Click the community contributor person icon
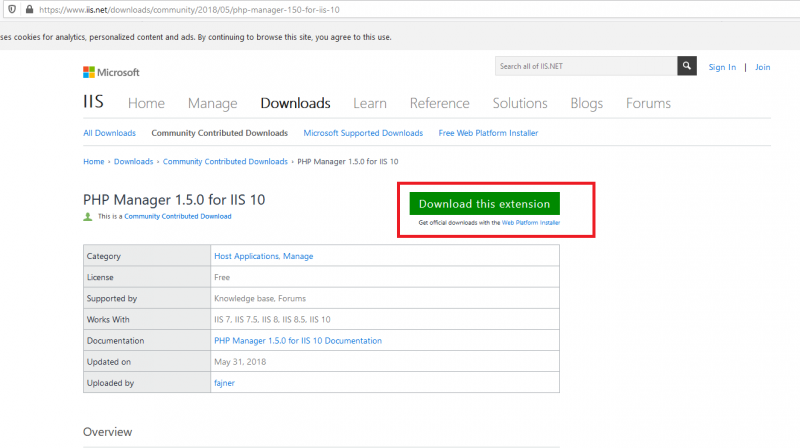The height and width of the screenshot is (448, 800). click(x=88, y=216)
